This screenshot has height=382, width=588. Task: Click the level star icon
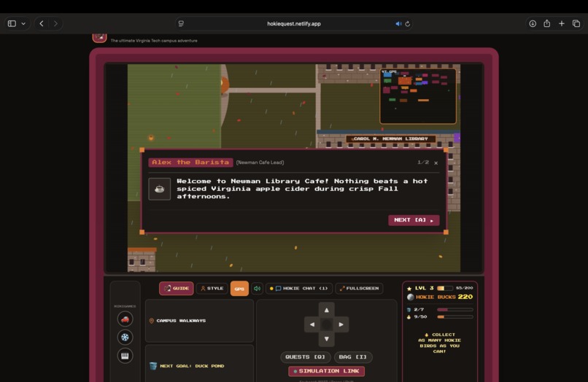[x=409, y=288]
